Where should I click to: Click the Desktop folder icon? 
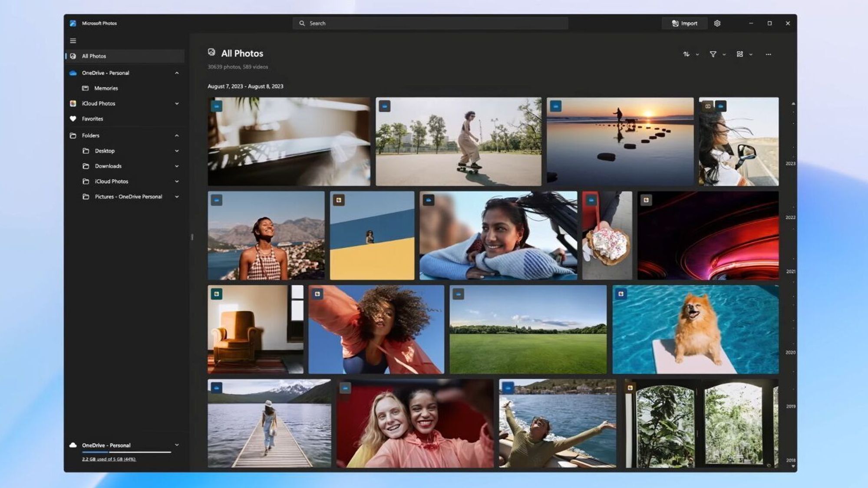(86, 151)
